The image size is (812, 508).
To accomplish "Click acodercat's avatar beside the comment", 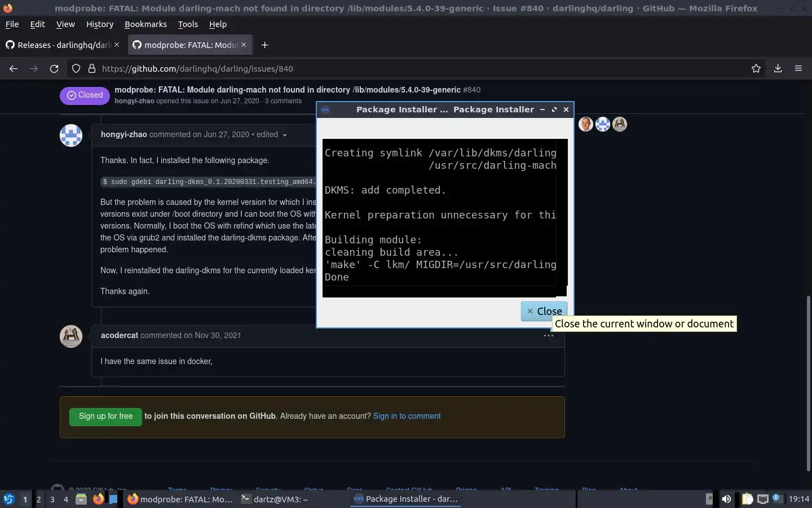I will [x=71, y=336].
